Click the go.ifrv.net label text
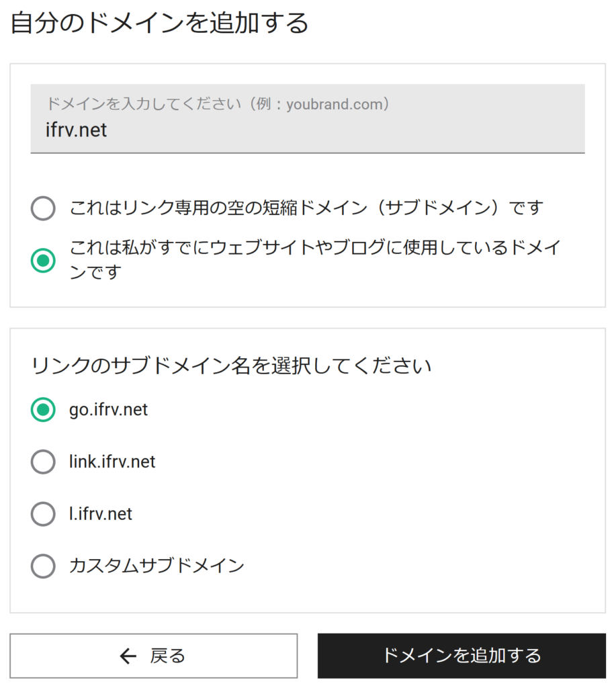Screen dimensions: 616x688 point(108,410)
